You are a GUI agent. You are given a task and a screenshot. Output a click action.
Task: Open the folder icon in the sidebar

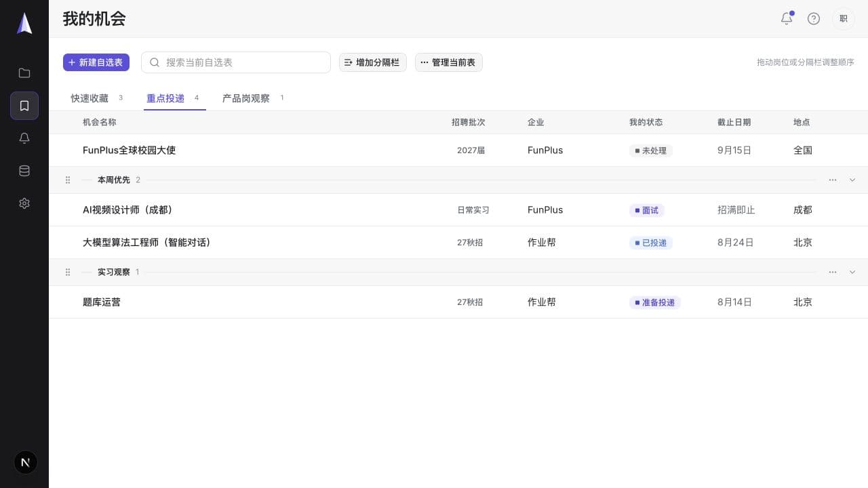point(24,73)
